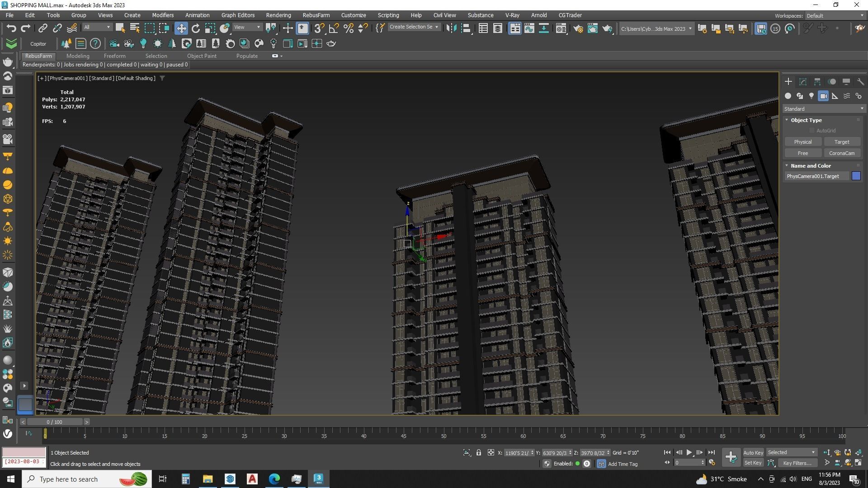Choose the Rectangular Selection Region tool
Viewport: 868px width, 488px height.
point(149,28)
